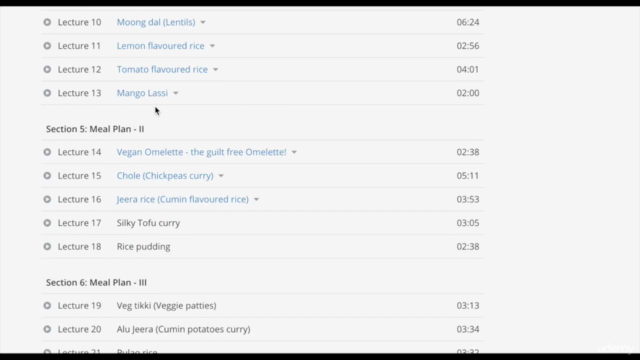640x360 pixels.
Task: Click the play icon beside Lecture 11
Action: pos(47,46)
